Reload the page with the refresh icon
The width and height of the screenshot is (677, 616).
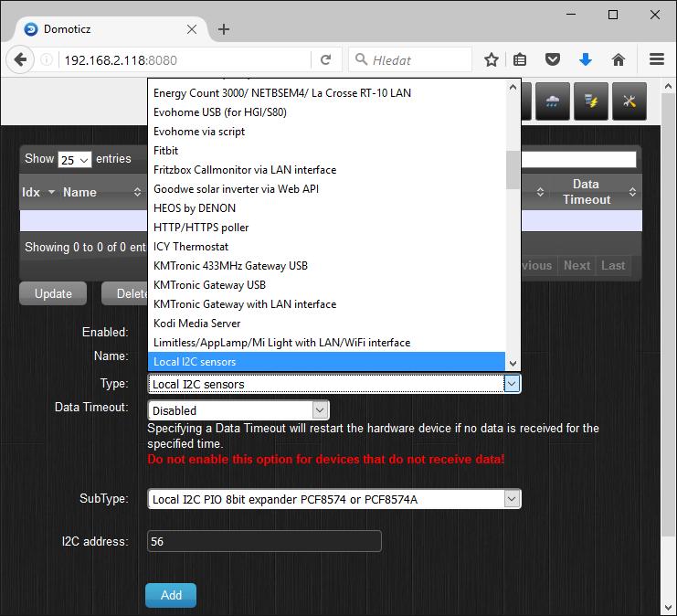point(326,59)
